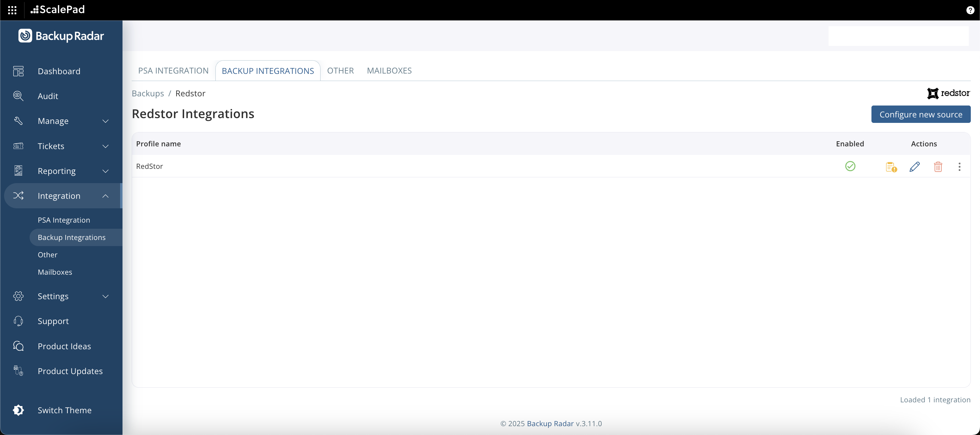
Task: Select Backup Integrations in the sidebar submenu
Action: click(x=76, y=238)
